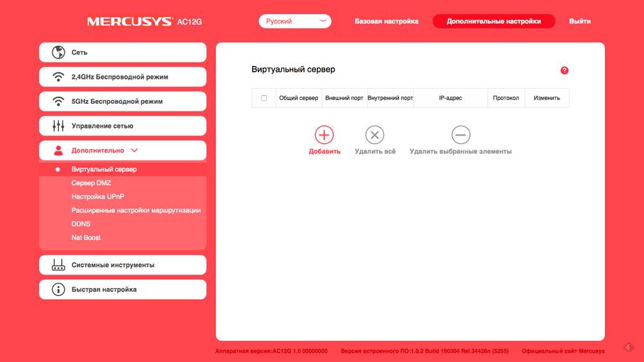Click the globe icon beside Сеть
This screenshot has height=362, width=644.
58,53
